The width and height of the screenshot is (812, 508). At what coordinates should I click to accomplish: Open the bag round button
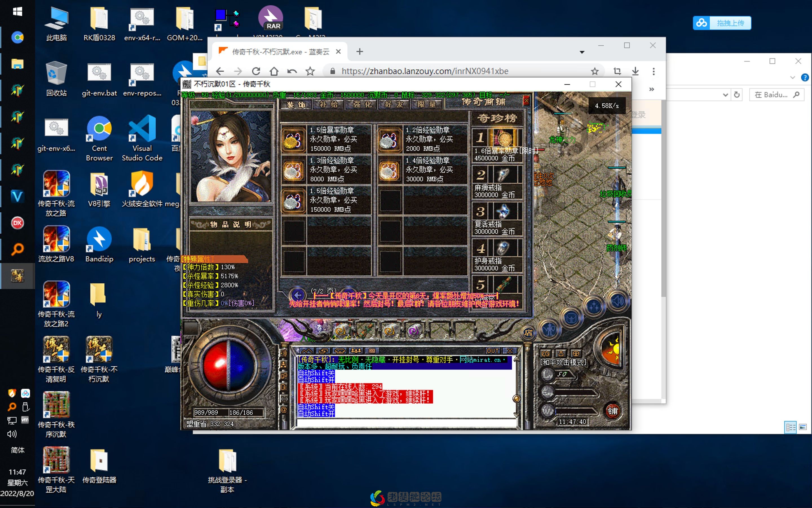pos(572,318)
